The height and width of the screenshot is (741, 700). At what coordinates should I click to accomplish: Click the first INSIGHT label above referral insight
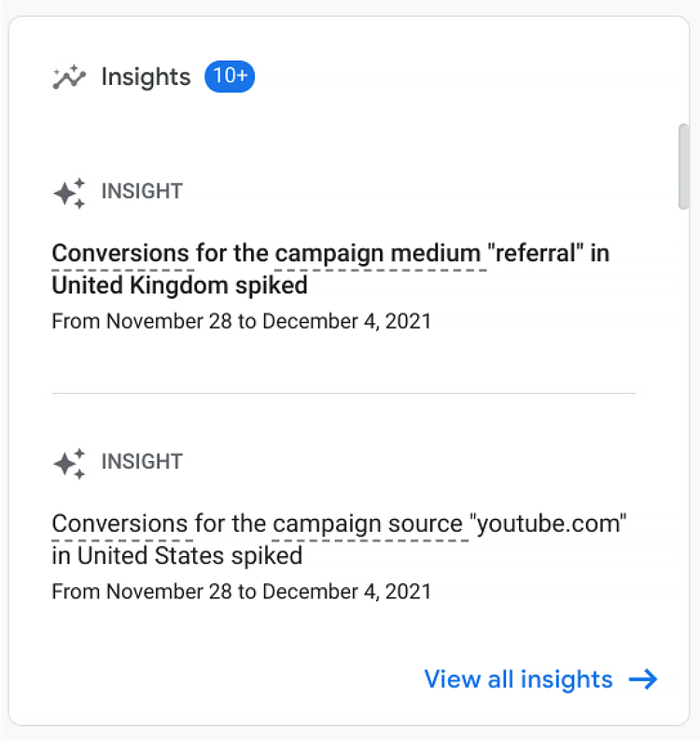pos(142,191)
